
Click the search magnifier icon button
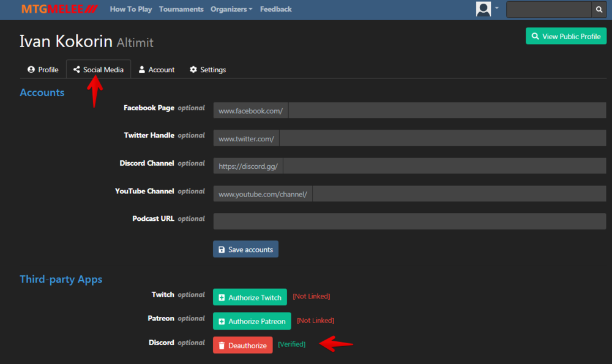point(599,9)
